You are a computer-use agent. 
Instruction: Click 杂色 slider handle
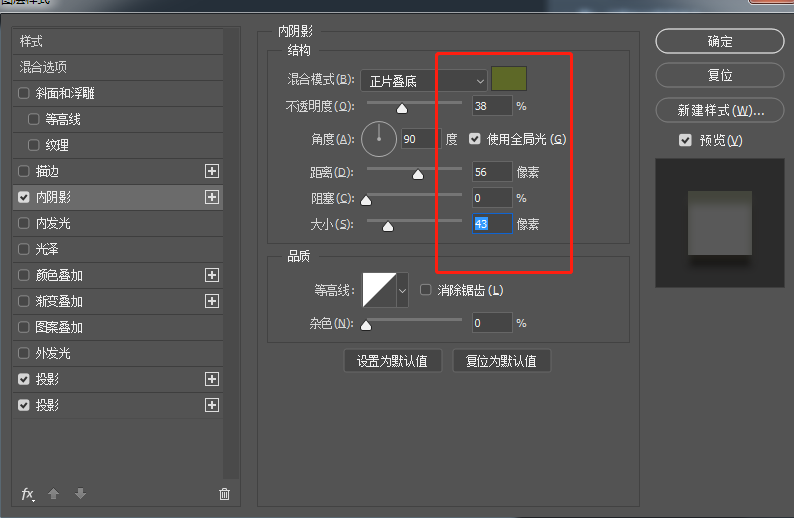coord(366,326)
